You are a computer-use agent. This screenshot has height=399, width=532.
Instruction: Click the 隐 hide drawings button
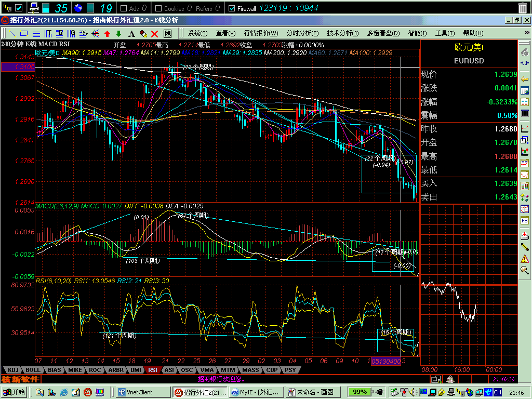pos(168,34)
